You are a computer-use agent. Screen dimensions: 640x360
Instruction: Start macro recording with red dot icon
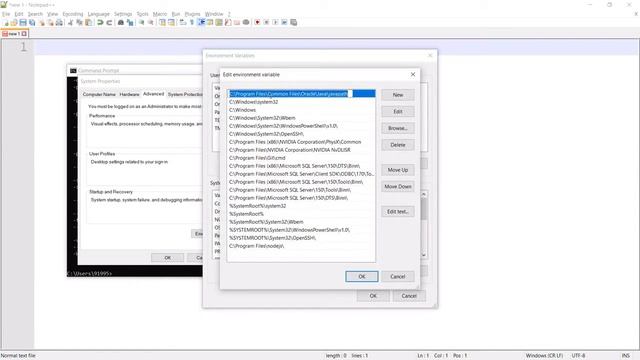point(257,22)
